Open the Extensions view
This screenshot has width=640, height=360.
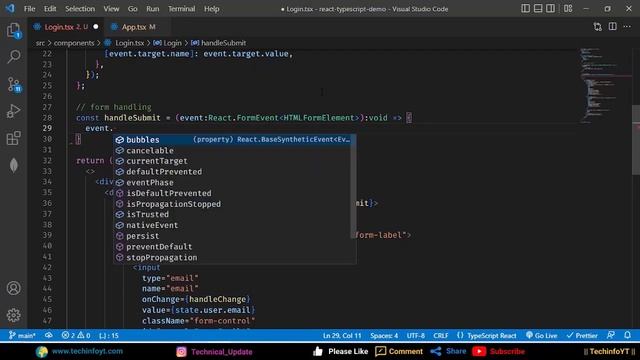click(x=13, y=138)
